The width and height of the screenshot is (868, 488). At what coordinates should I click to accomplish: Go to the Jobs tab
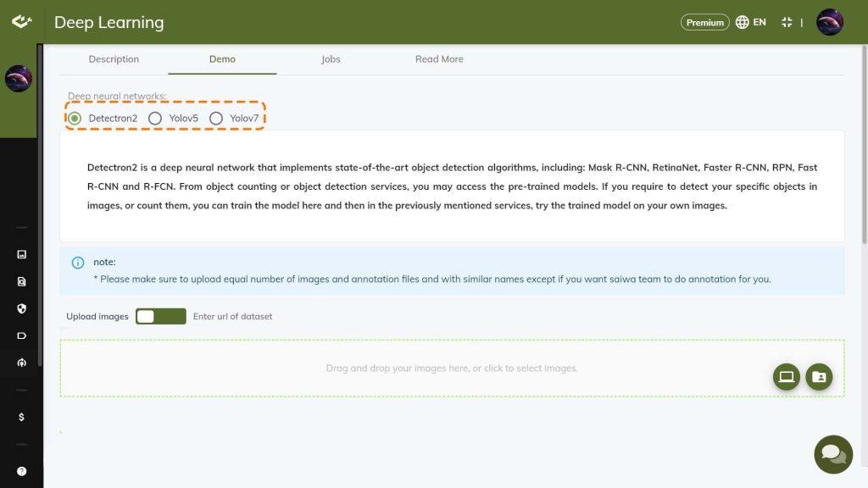pyautogui.click(x=331, y=59)
